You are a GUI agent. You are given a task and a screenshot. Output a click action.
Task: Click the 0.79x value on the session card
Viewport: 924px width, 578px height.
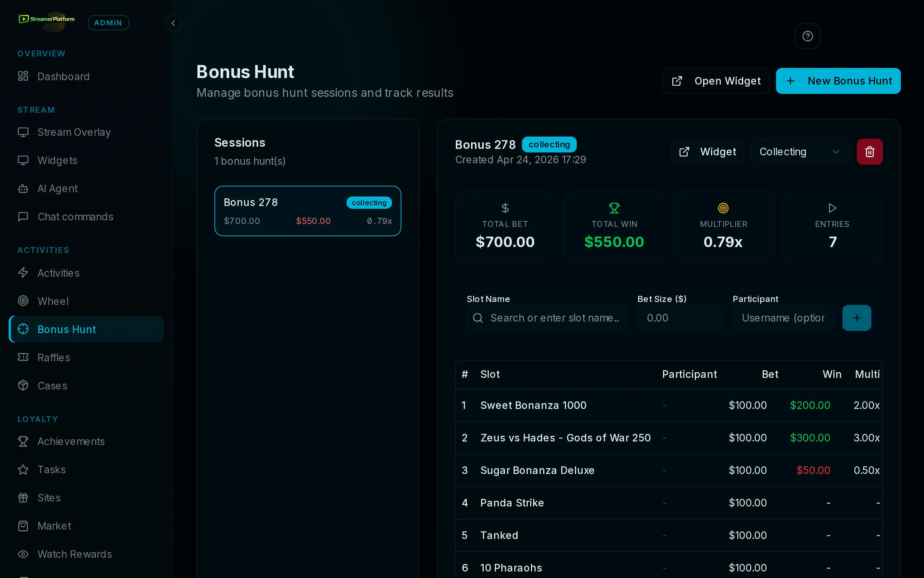pyautogui.click(x=379, y=221)
